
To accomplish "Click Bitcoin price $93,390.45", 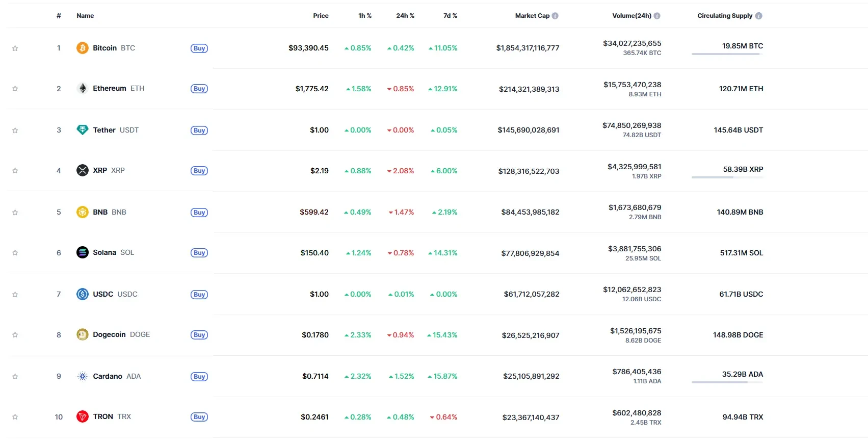I will [x=308, y=48].
